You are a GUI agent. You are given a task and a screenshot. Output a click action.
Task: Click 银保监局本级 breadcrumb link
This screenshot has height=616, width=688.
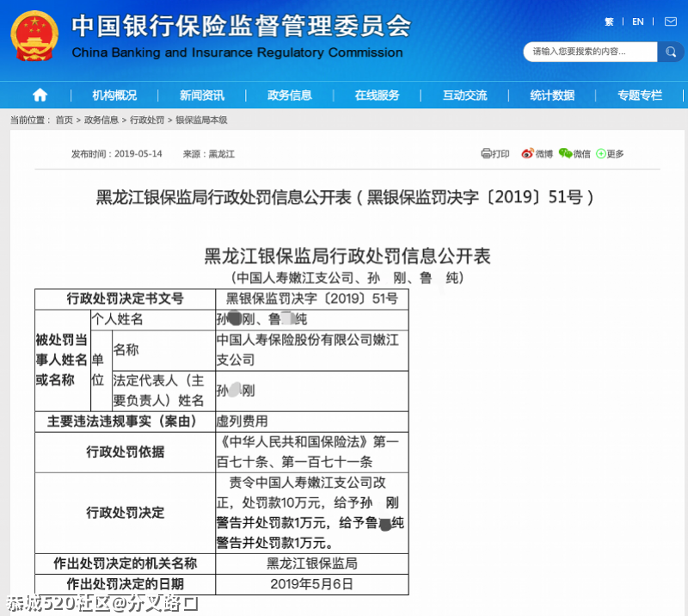pyautogui.click(x=201, y=120)
